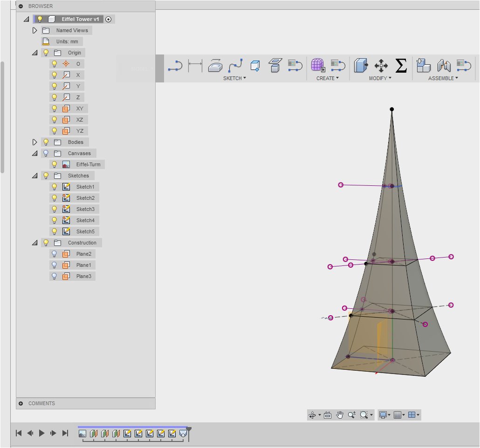This screenshot has width=480, height=448.
Task: Collapse the Canvases folder
Action: point(35,153)
